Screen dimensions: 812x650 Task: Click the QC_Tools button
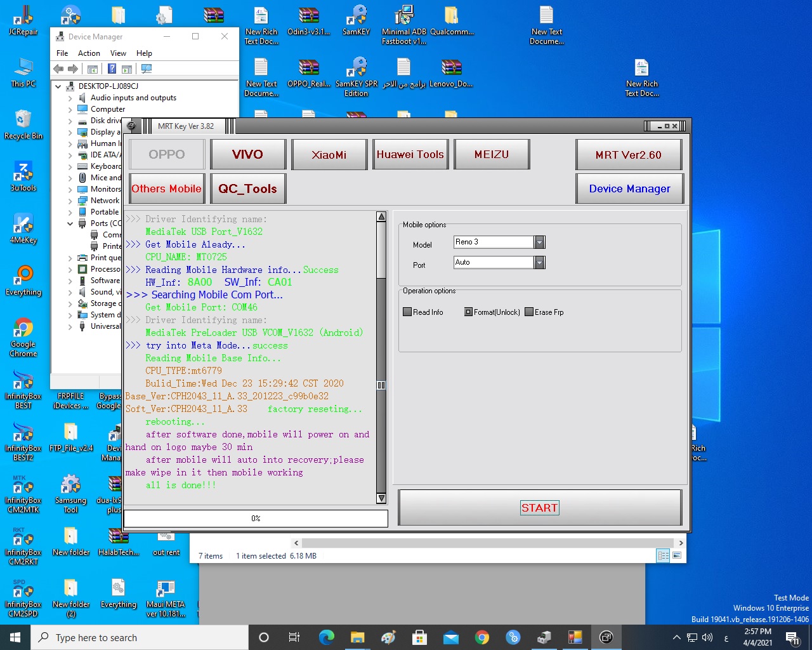248,189
